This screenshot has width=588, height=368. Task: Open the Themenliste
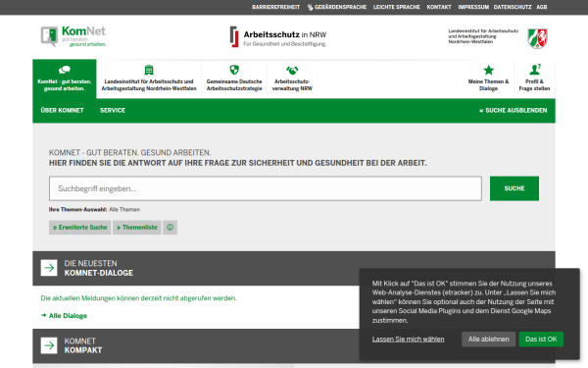point(137,228)
